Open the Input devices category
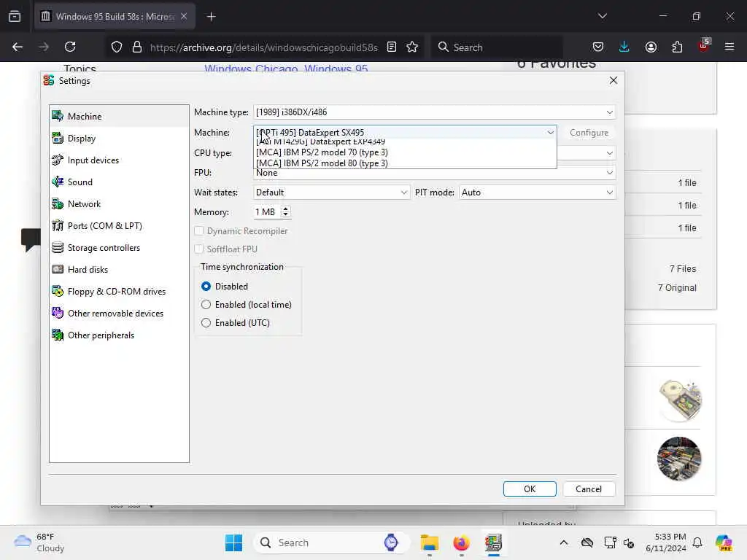 (x=119, y=160)
